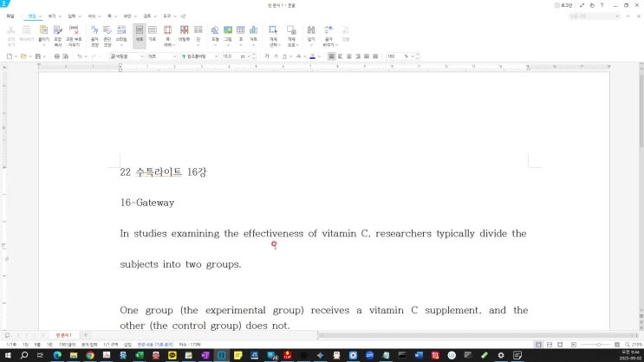The width and height of the screenshot is (644, 362).
Task: Toggle italic 가 formatting button
Action: [x=276, y=55]
